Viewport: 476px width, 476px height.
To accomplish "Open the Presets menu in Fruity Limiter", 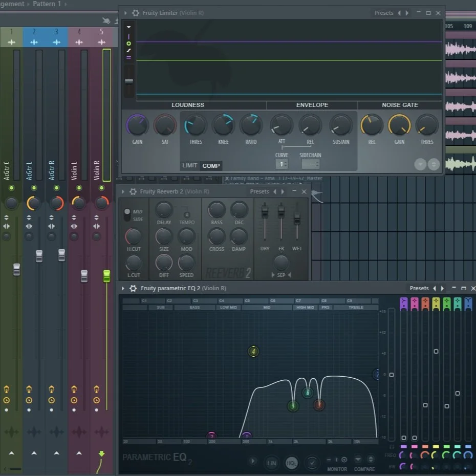I will (x=384, y=13).
